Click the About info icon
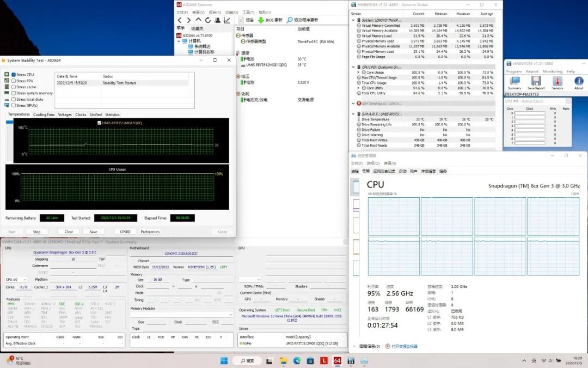 (579, 81)
